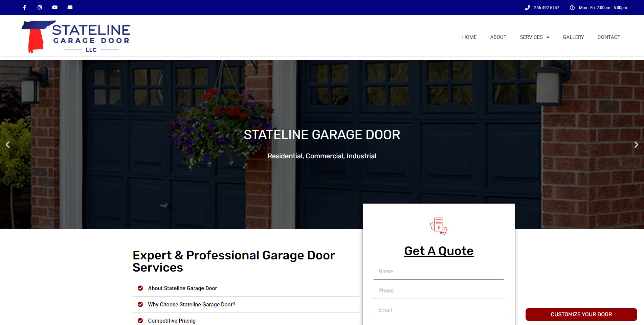
Task: Click check icon beside Competitive Pricing
Action: coord(140,321)
